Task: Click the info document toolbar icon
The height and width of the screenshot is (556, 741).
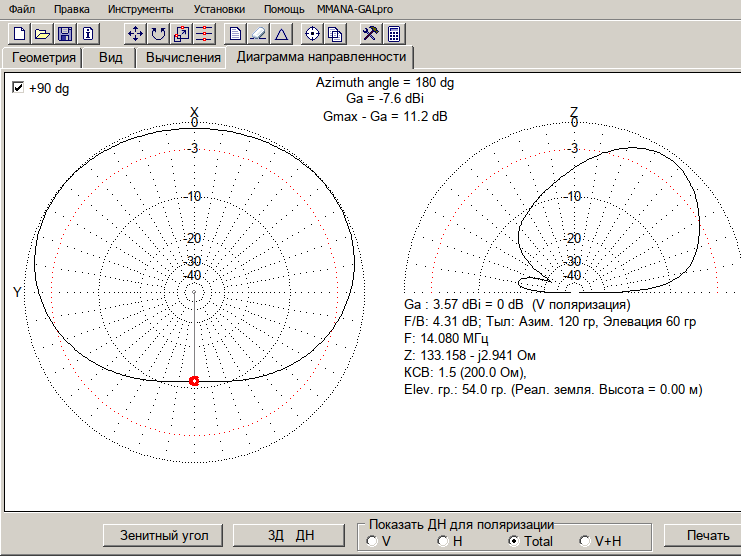Action: pyautogui.click(x=87, y=33)
